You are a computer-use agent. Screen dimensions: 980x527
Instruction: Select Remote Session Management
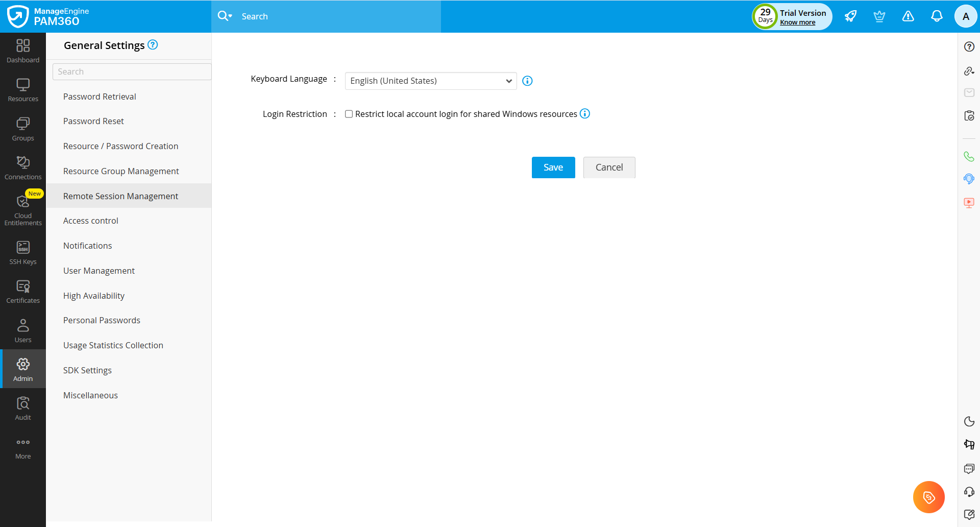[x=129, y=196]
